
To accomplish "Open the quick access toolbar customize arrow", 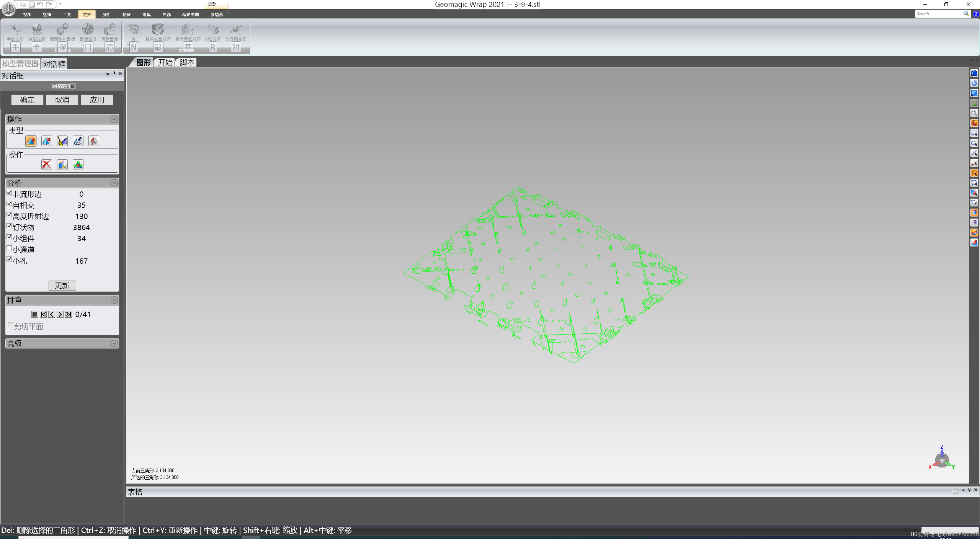I will (60, 4).
